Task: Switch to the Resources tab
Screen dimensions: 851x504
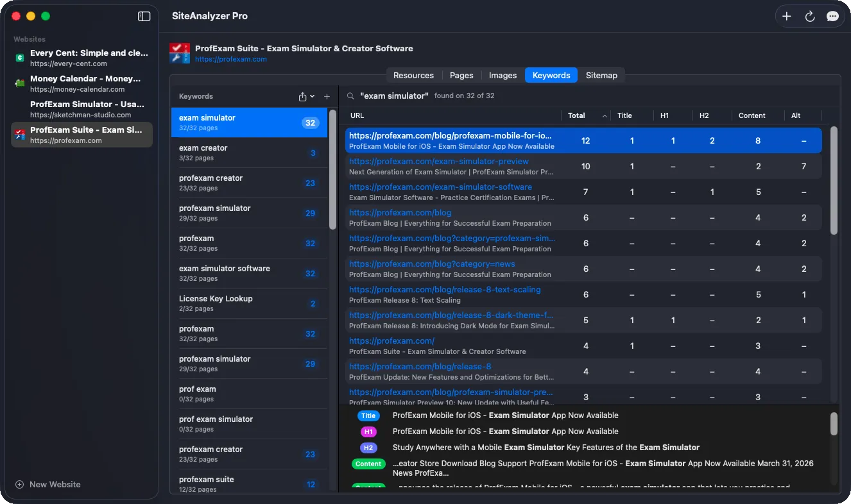Action: [413, 75]
